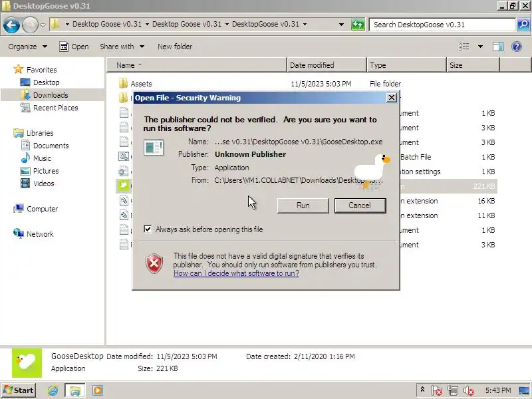The width and height of the screenshot is (532, 399).
Task: Open the Videos library
Action: 37,184
